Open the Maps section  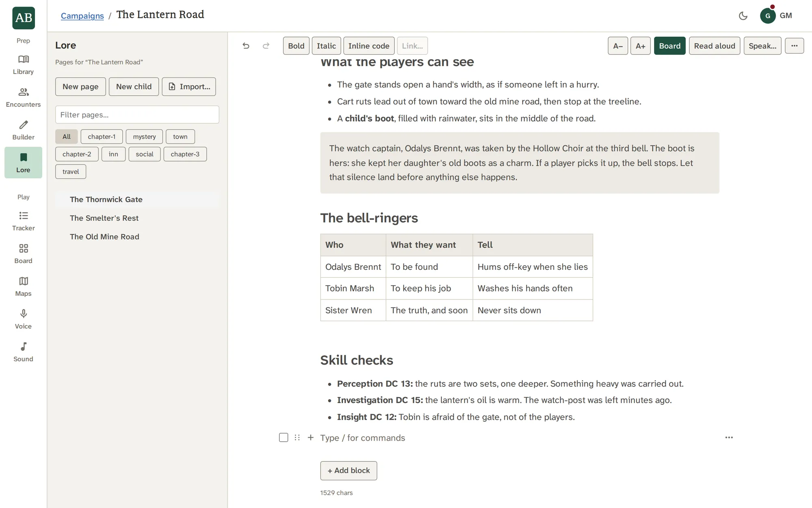pos(23,287)
